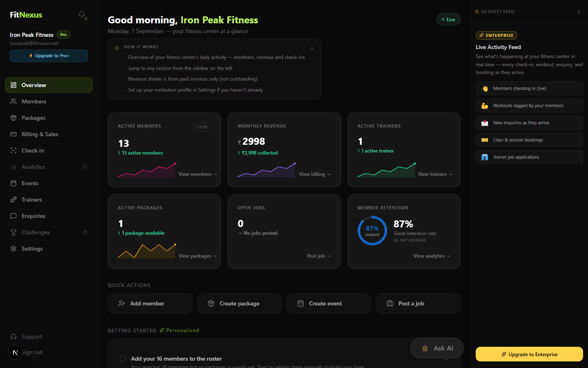Click Create package quick action
The height and width of the screenshot is (368, 588).
click(x=239, y=303)
